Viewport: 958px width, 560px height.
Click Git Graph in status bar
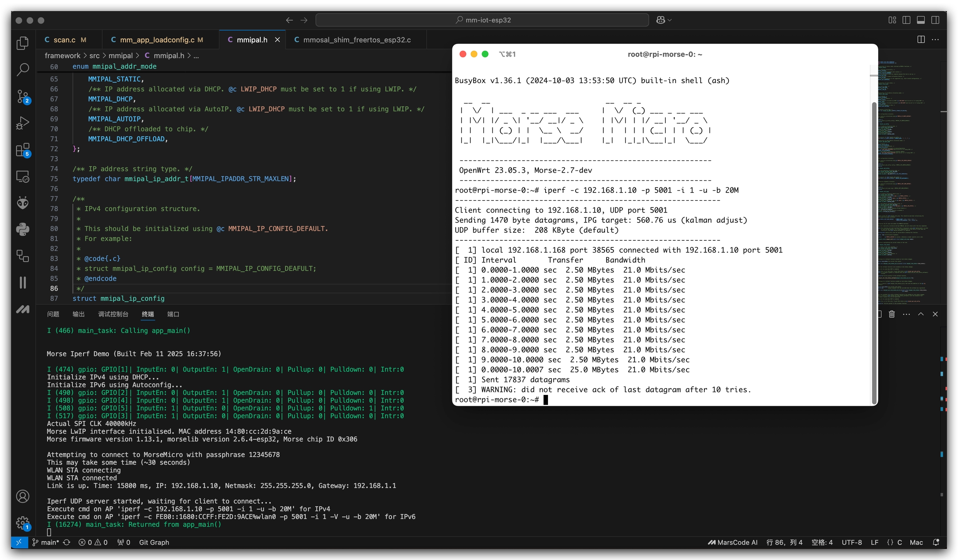coord(154,542)
